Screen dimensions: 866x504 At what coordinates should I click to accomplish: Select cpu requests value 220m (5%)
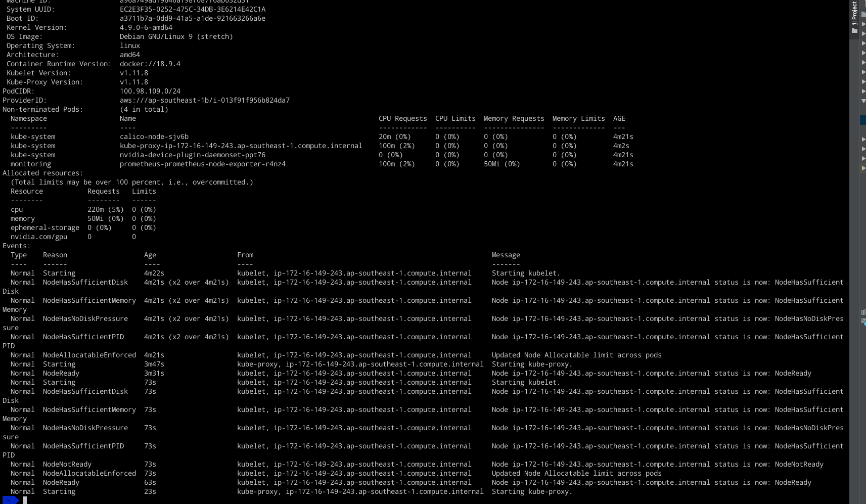(x=106, y=209)
